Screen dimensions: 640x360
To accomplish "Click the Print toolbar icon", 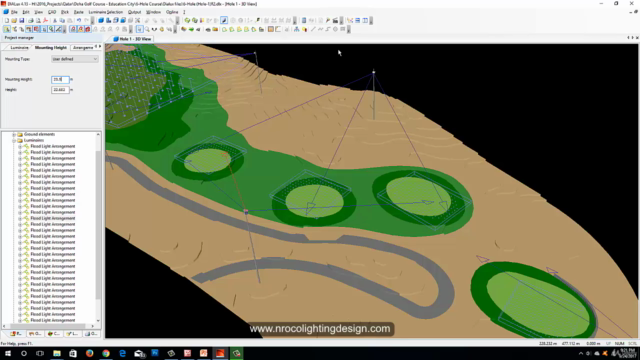I will click(x=31, y=20).
